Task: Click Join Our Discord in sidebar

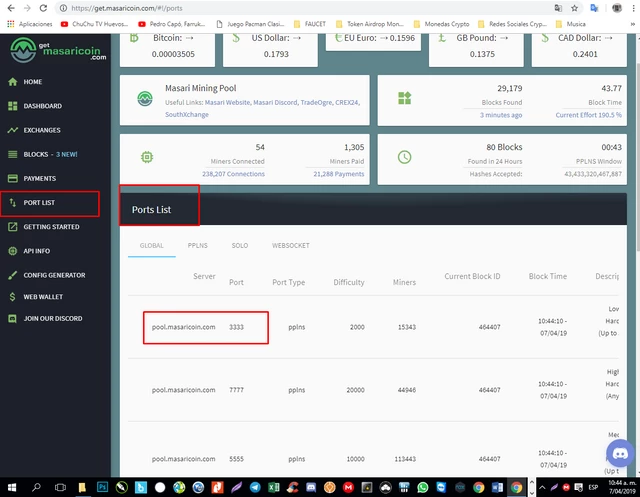Action: pyautogui.click(x=45, y=318)
